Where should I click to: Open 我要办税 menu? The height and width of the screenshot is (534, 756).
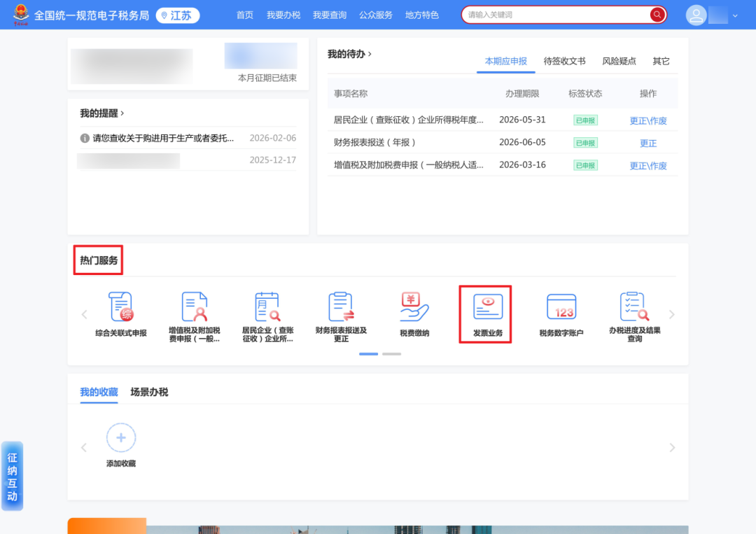click(x=283, y=15)
